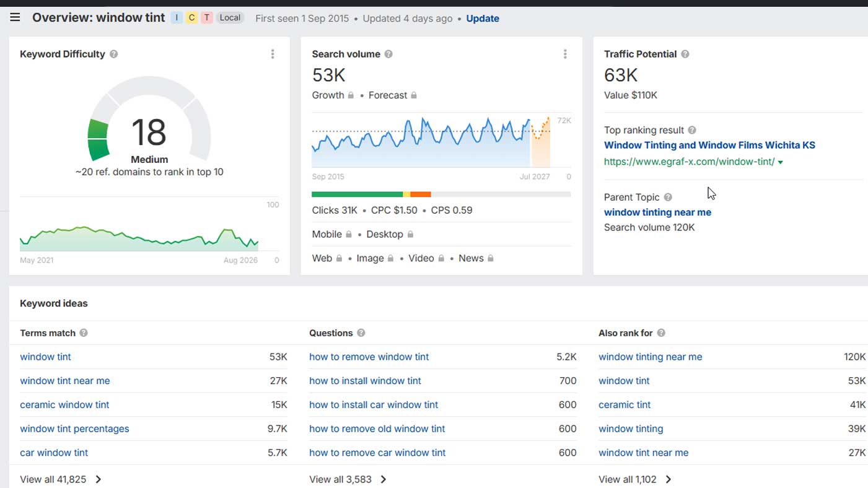
Task: Click Traffic Potential help icon
Action: click(x=685, y=54)
